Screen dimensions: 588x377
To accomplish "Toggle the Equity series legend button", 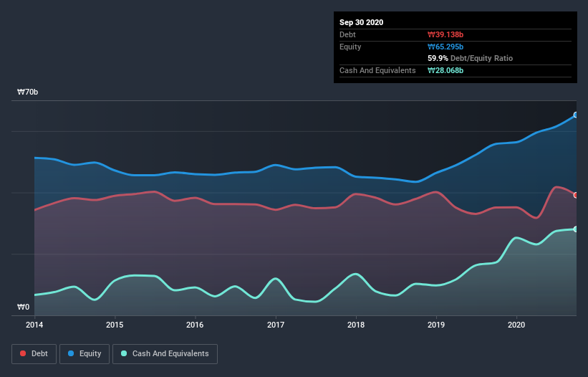I will (x=85, y=354).
